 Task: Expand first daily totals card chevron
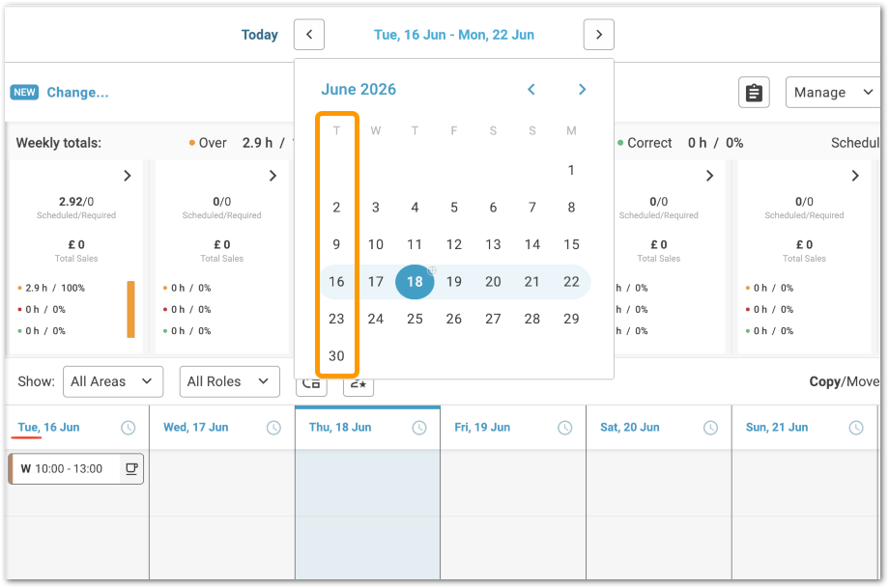click(x=128, y=176)
